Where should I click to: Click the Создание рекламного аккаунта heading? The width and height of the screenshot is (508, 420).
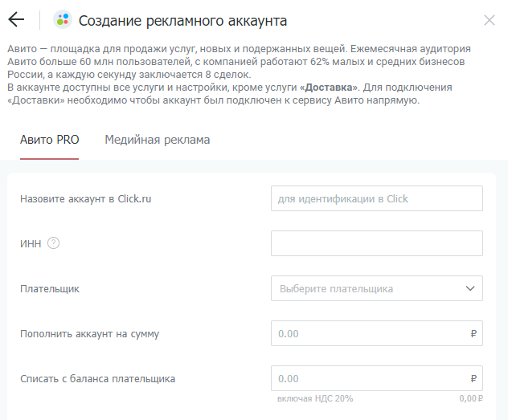tap(182, 21)
